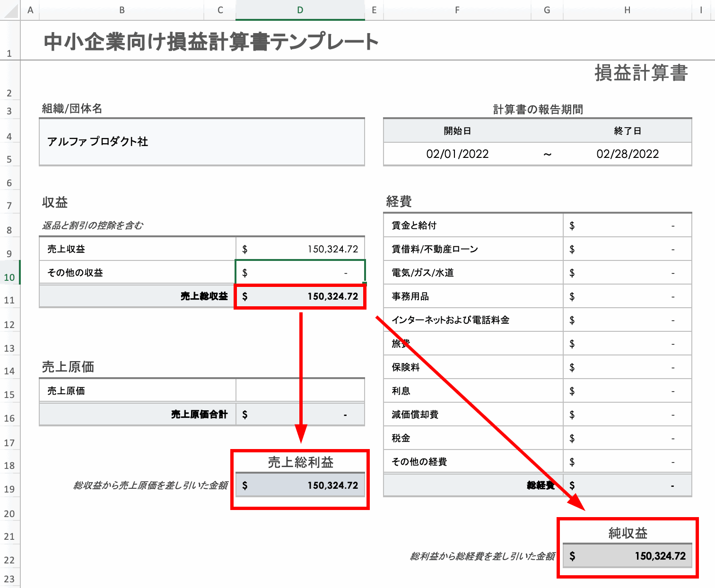This screenshot has width=715, height=588.
Task: Select row header 19
Action: point(10,489)
